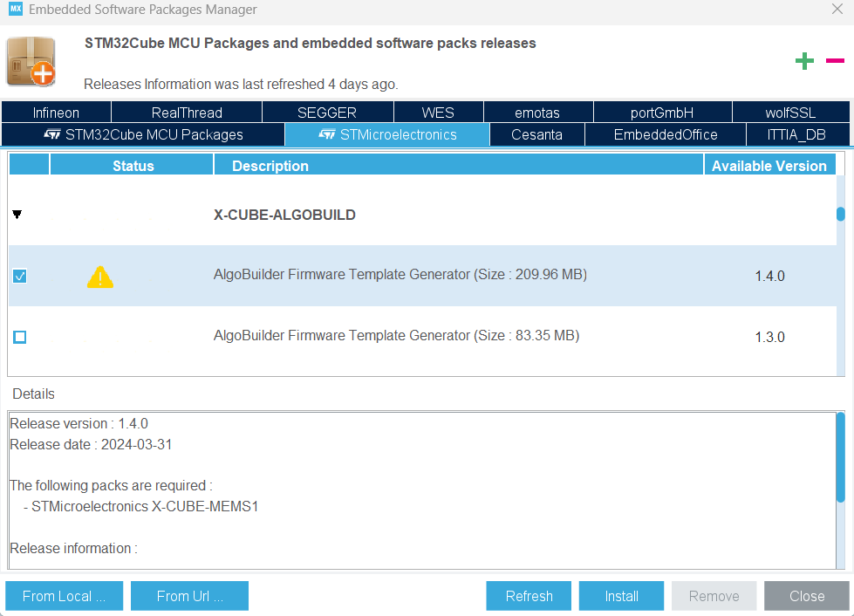Click the Refresh button
The height and width of the screenshot is (616, 854).
point(529,596)
